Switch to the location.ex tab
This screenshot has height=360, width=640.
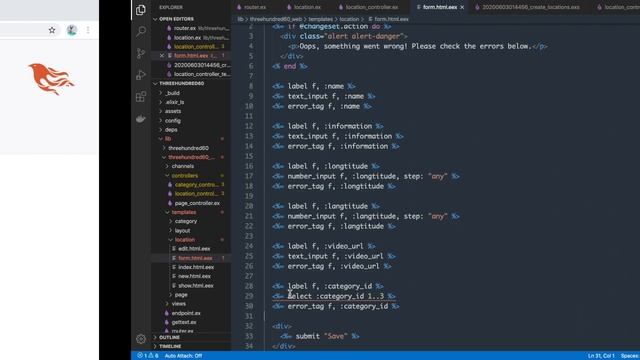point(304,7)
